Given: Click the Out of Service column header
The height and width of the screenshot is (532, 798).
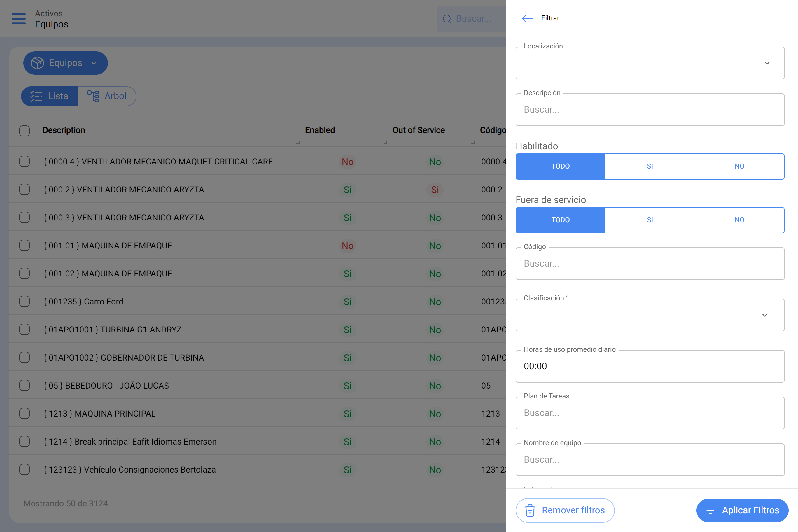Looking at the screenshot, I should tap(419, 130).
